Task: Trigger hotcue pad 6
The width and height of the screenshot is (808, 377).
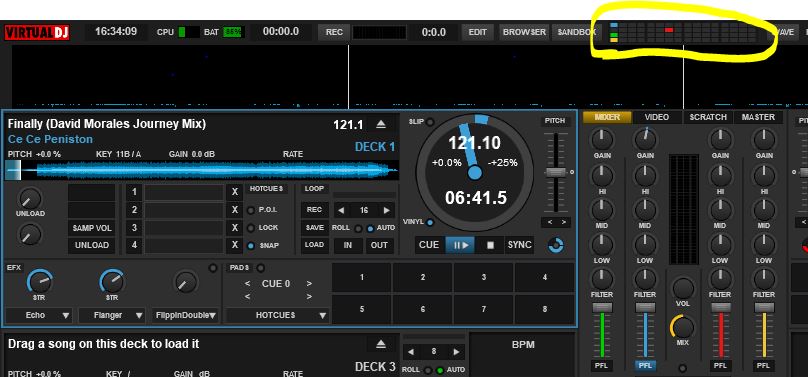Action: tap(423, 309)
